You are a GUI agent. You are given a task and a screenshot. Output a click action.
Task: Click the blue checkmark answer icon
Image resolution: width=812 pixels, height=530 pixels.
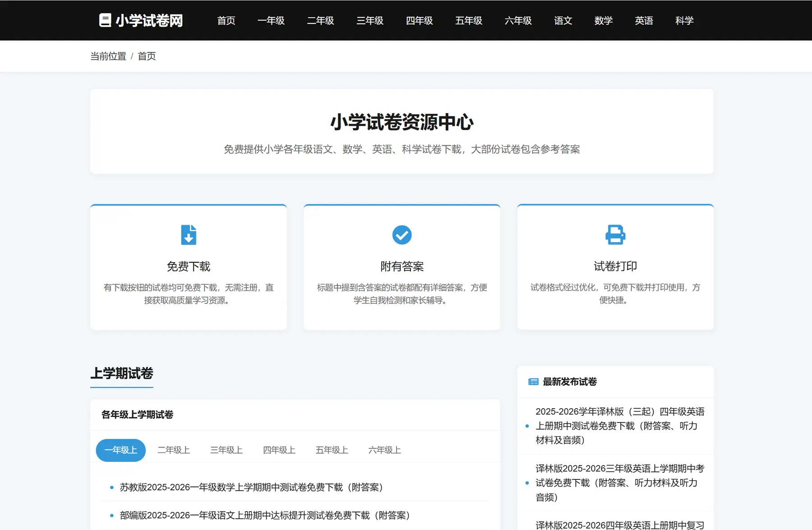tap(401, 235)
